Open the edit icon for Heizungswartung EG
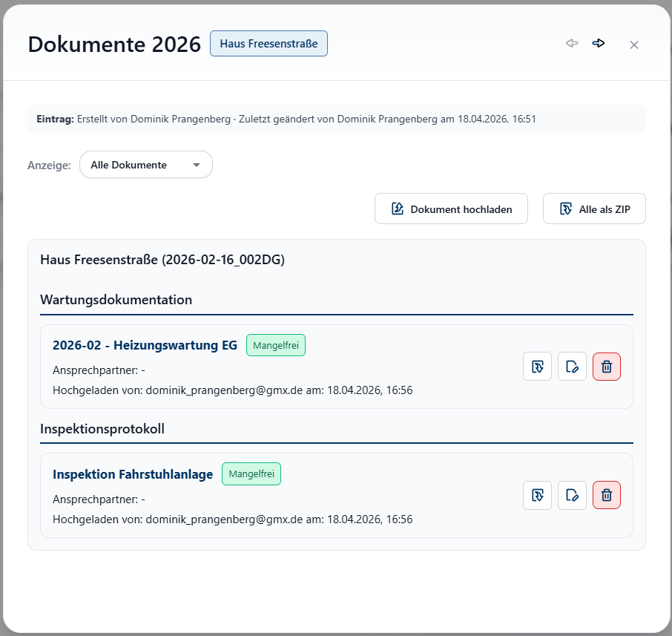 pyautogui.click(x=572, y=366)
